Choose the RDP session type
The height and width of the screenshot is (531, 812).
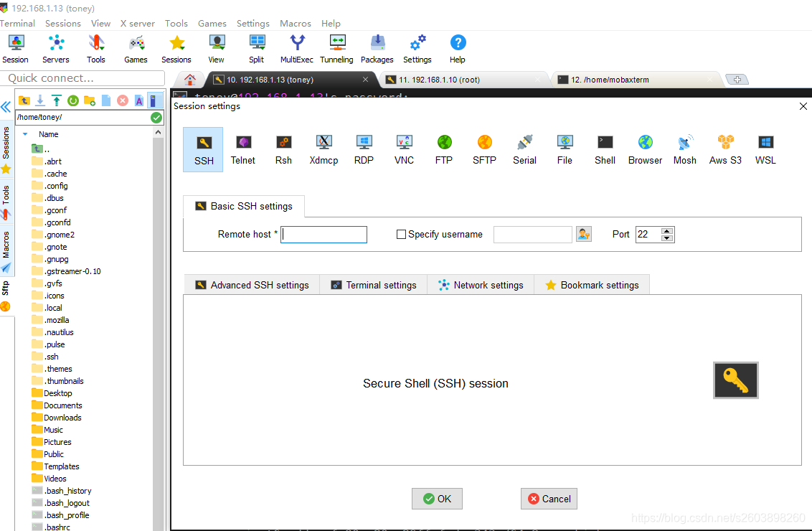click(364, 150)
